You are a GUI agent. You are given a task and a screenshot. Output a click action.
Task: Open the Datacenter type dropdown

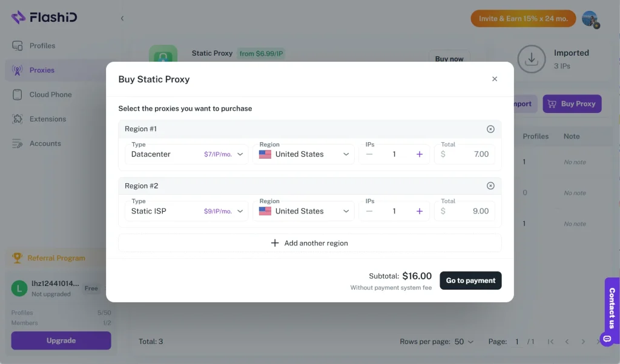coord(186,154)
